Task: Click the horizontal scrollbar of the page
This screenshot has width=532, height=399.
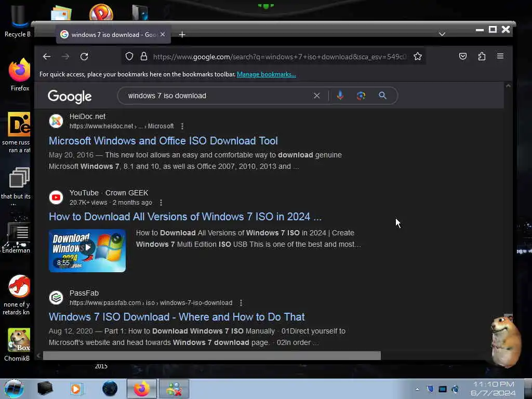Action: click(x=212, y=355)
